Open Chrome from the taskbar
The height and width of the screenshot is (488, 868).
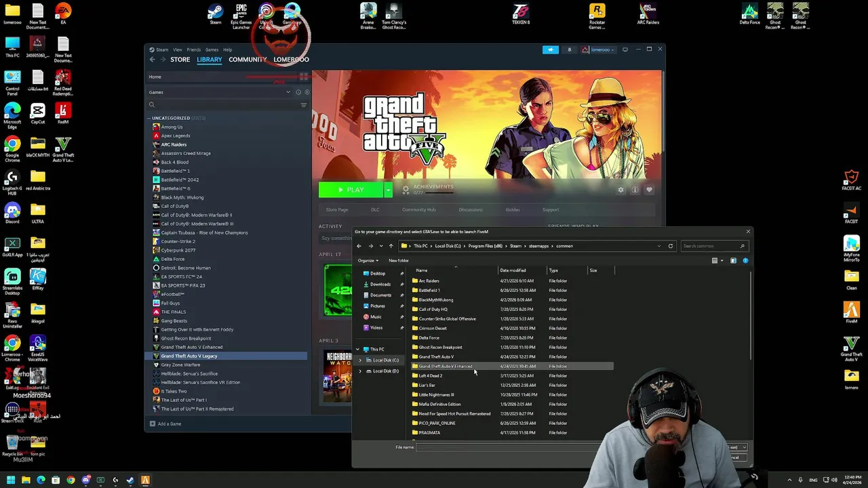pos(71,480)
